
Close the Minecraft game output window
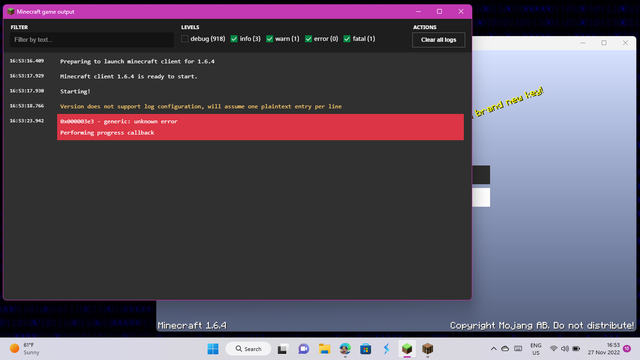click(x=461, y=11)
